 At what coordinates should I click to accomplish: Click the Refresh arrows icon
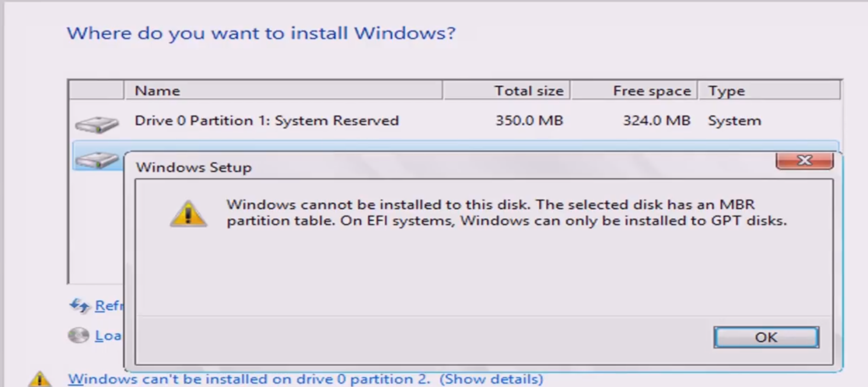point(79,306)
